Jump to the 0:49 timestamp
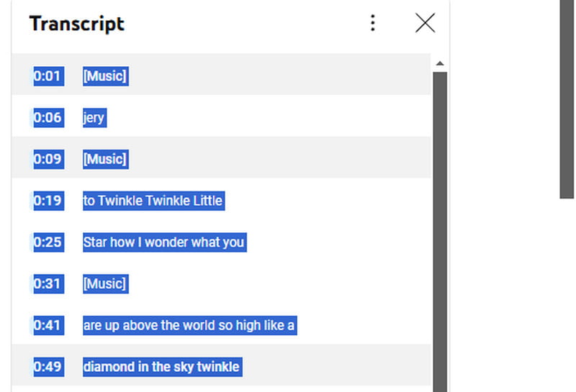Viewport: 576px width, 392px height. pyautogui.click(x=48, y=368)
